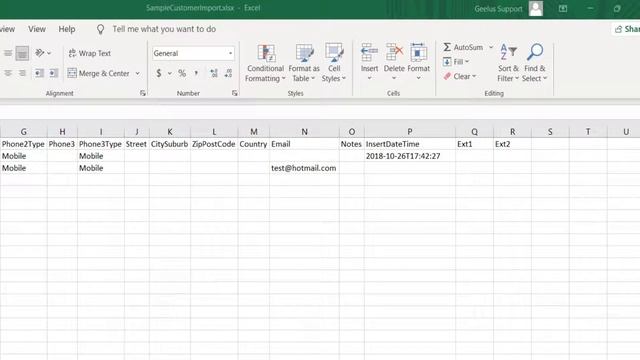Click Tell me what you want to do
640x360 pixels.
coord(164,29)
